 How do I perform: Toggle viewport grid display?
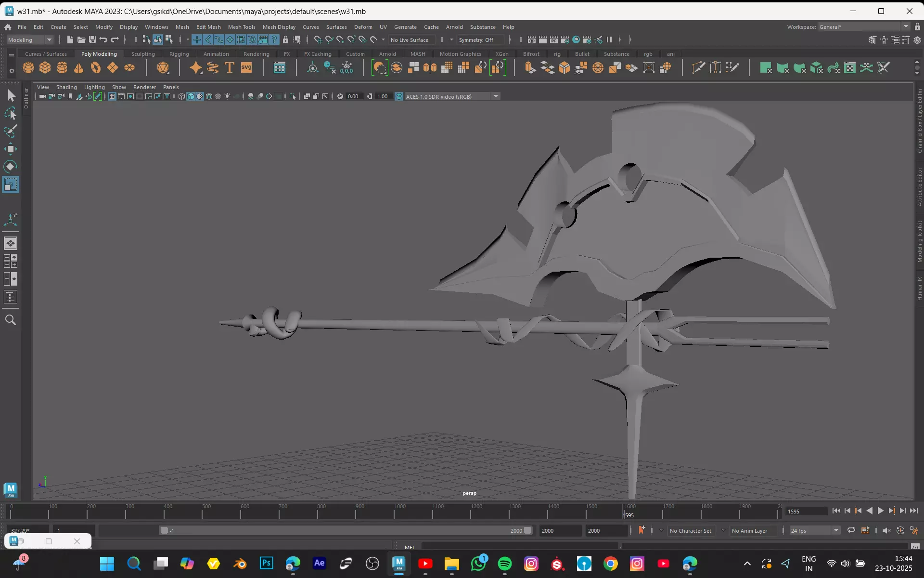pos(112,96)
